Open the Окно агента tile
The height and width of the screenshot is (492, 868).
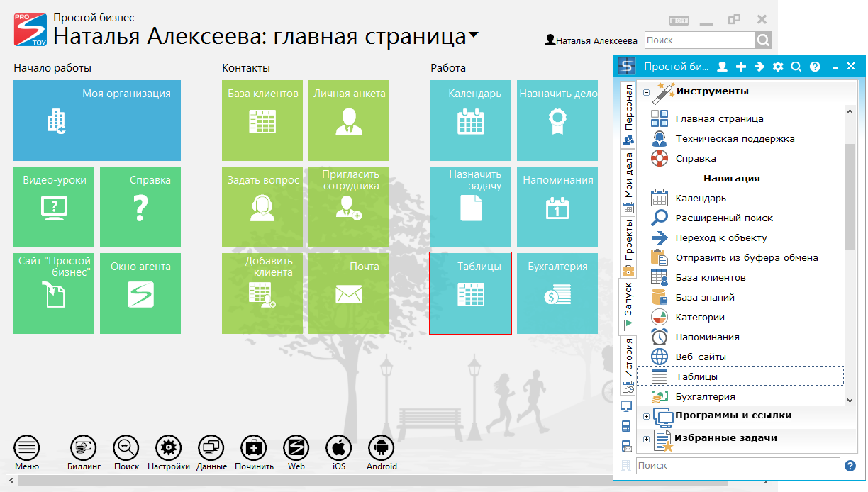[140, 293]
